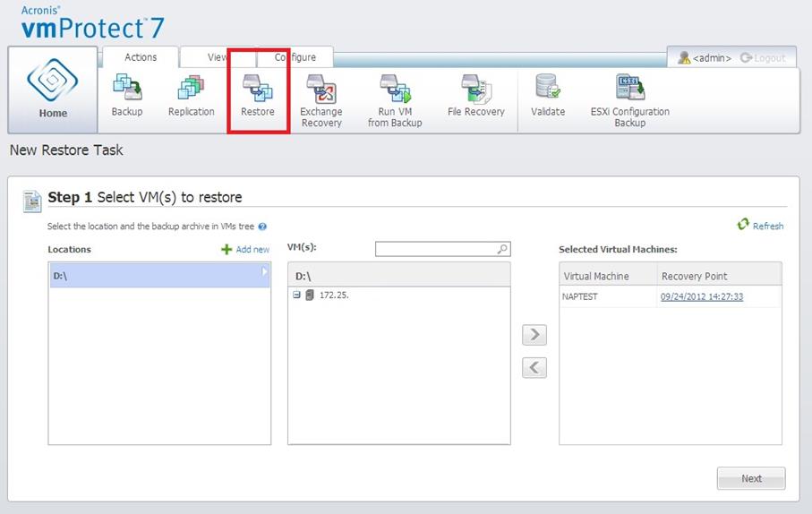
Task: Select the 172.25. tree entry
Action: coord(334,295)
